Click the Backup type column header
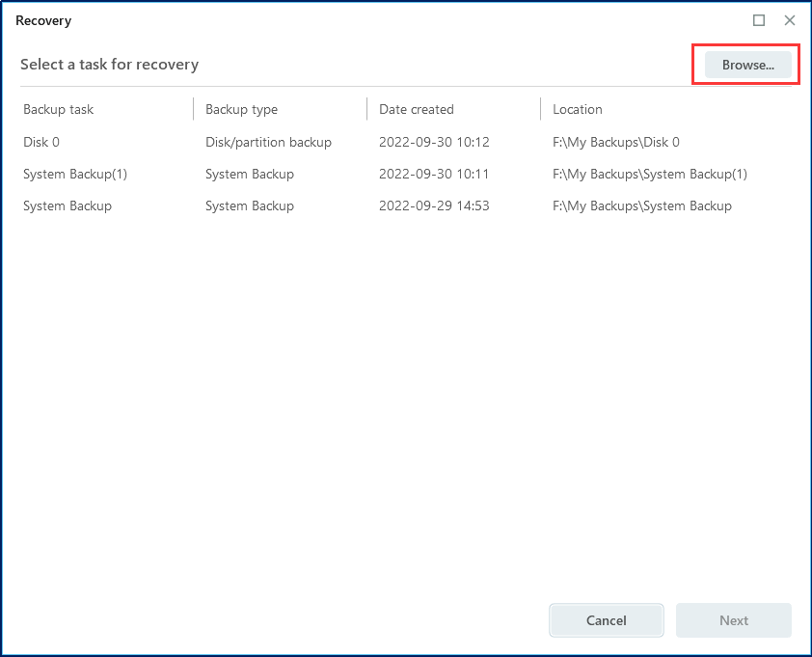812x657 pixels. (240, 109)
